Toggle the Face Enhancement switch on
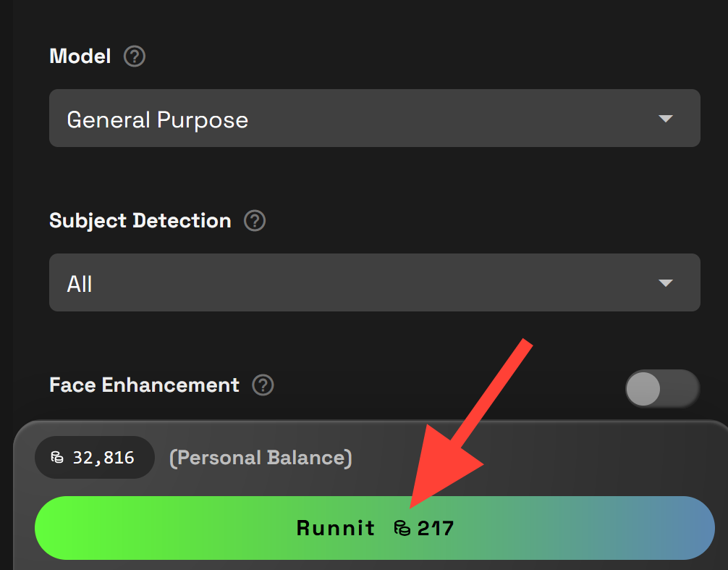 tap(662, 389)
